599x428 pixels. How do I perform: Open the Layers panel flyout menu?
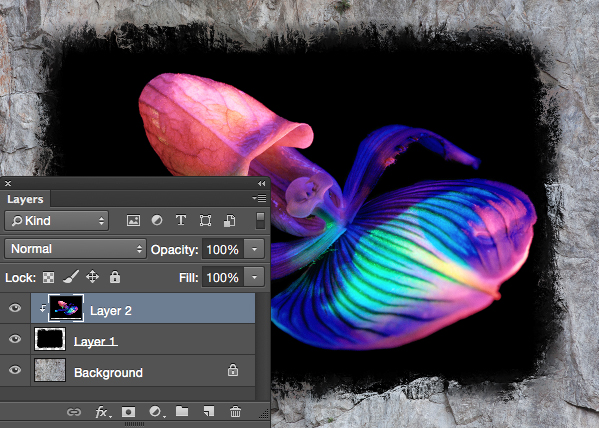[x=259, y=198]
